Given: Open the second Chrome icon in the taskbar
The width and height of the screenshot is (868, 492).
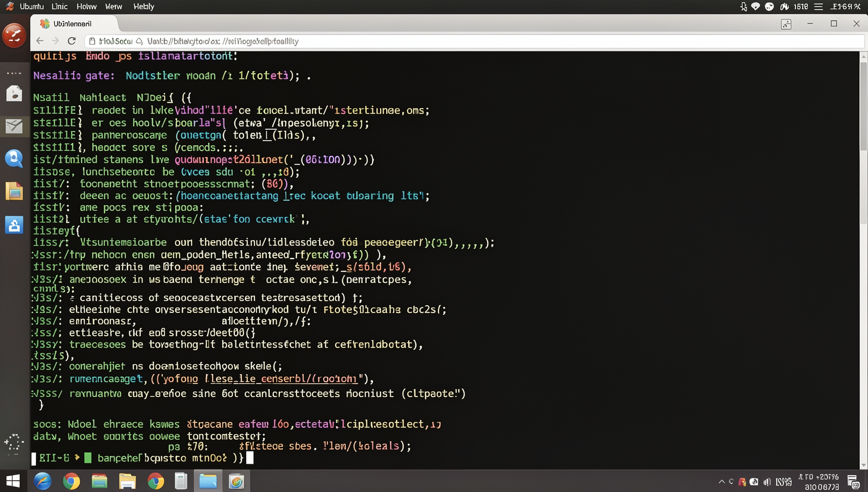Looking at the screenshot, I should pos(156,481).
